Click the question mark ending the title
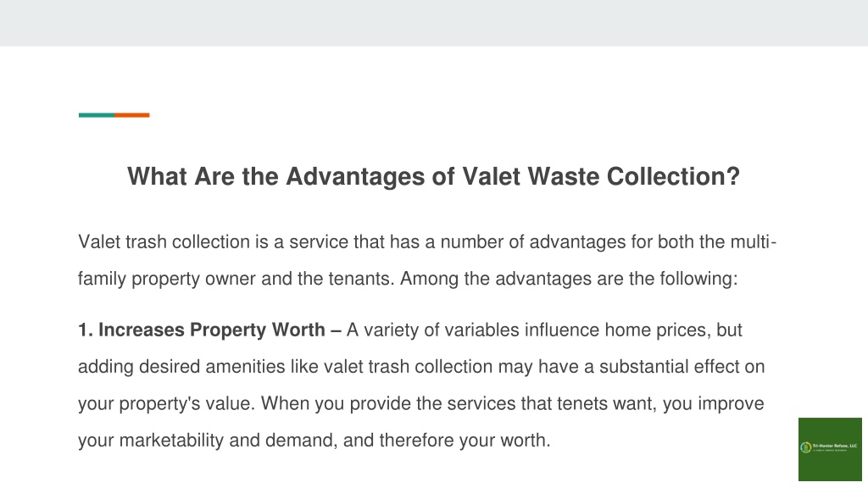 [x=733, y=176]
